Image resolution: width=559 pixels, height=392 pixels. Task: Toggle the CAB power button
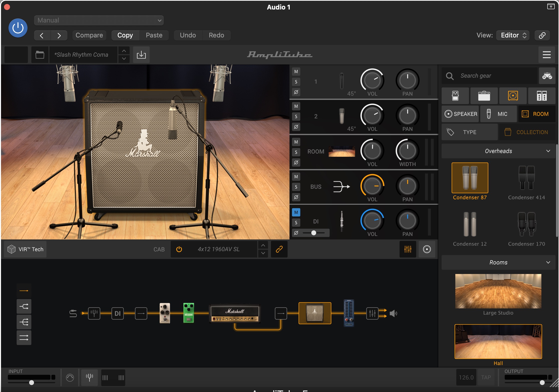pyautogui.click(x=179, y=249)
